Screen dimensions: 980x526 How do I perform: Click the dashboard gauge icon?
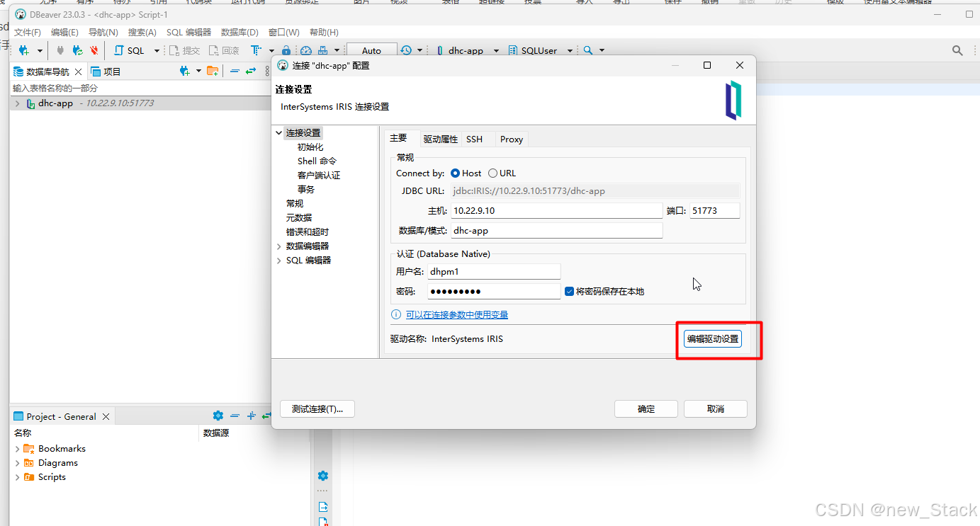click(x=306, y=50)
